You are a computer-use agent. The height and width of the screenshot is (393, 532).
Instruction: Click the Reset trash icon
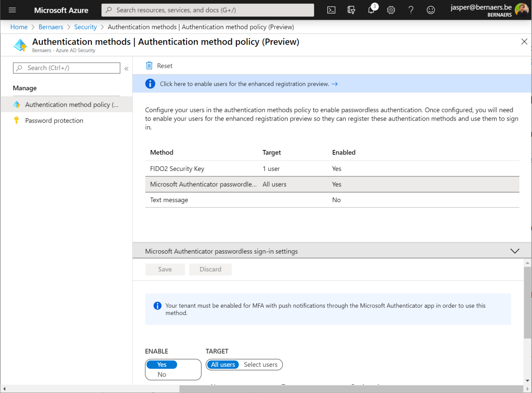149,65
